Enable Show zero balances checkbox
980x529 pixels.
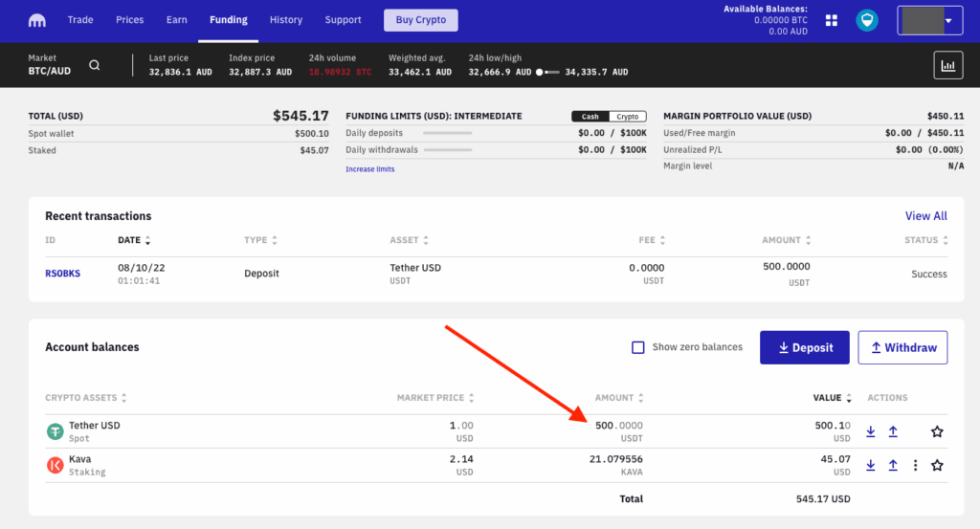(637, 347)
